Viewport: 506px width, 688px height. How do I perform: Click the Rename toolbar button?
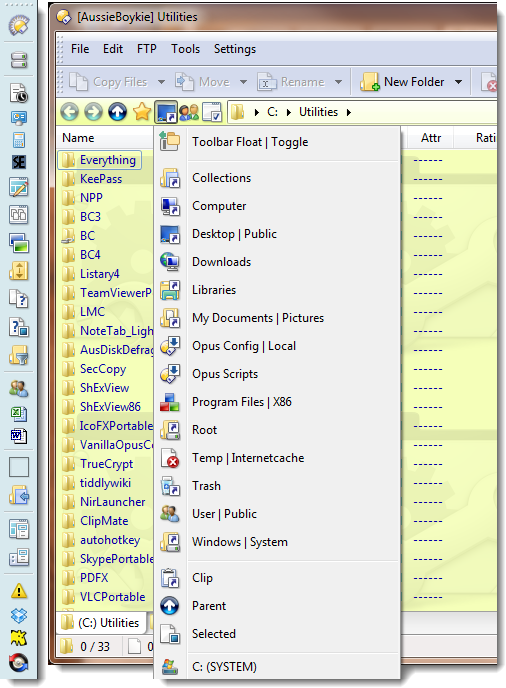292,82
